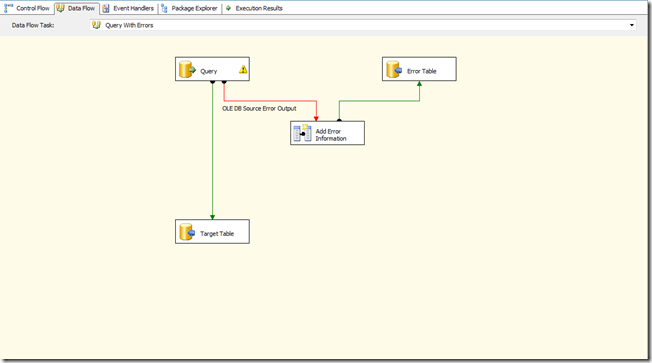
Task: Open the Event Handlers tab
Action: [x=128, y=8]
